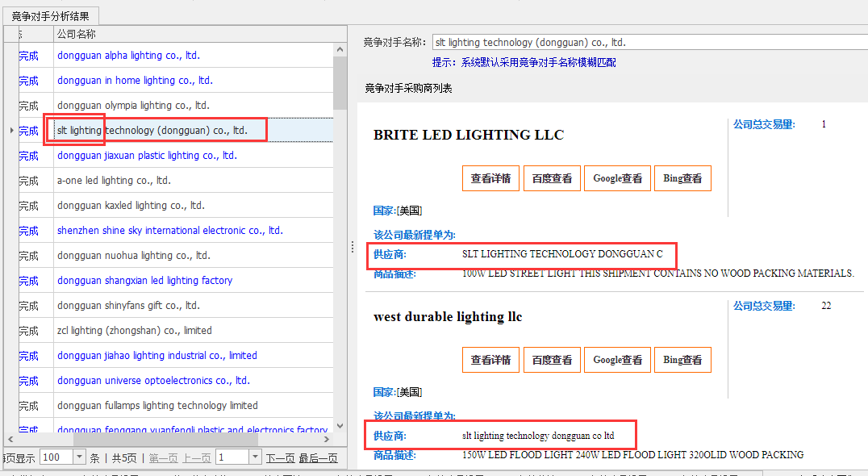The height and width of the screenshot is (476, 868).
Task: Click 查看详情 for BRITE LED LIGHTING LLC
Action: pyautogui.click(x=491, y=178)
